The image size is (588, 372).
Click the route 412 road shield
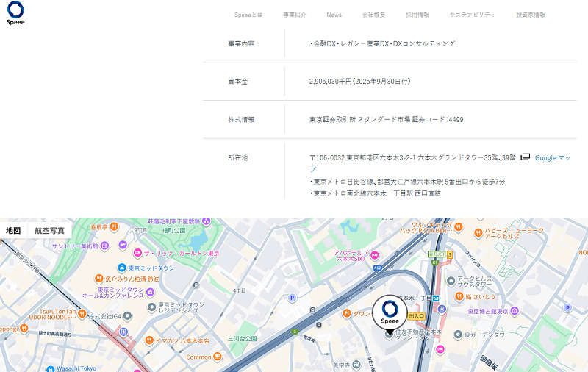[377, 268]
